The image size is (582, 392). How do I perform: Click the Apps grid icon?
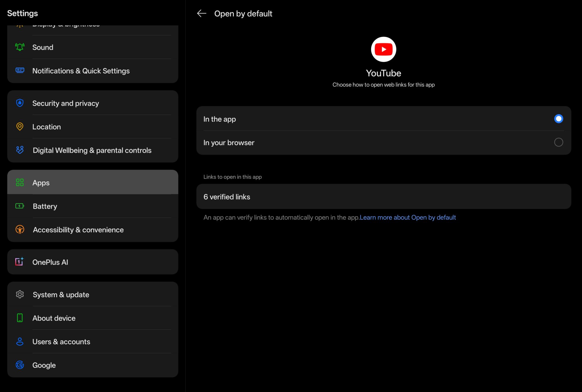20,182
